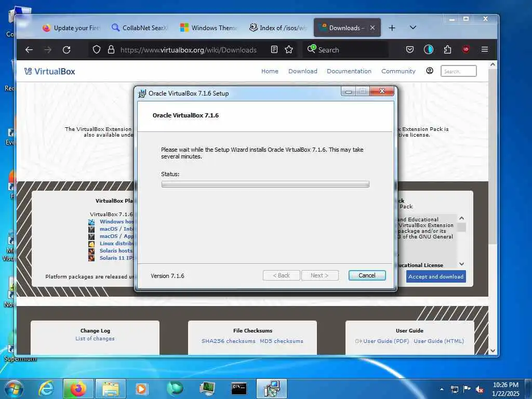The image size is (532, 399).
Task: Click the page scrollbar up arrow
Action: (x=493, y=64)
